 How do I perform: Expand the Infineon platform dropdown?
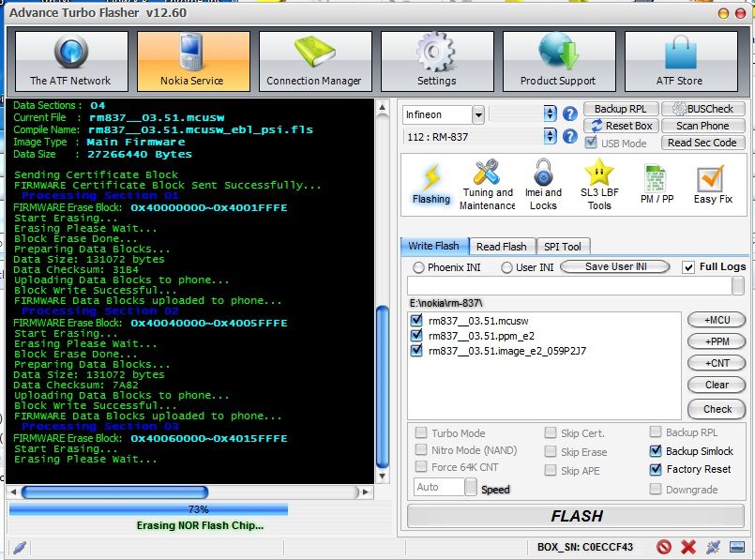[478, 114]
